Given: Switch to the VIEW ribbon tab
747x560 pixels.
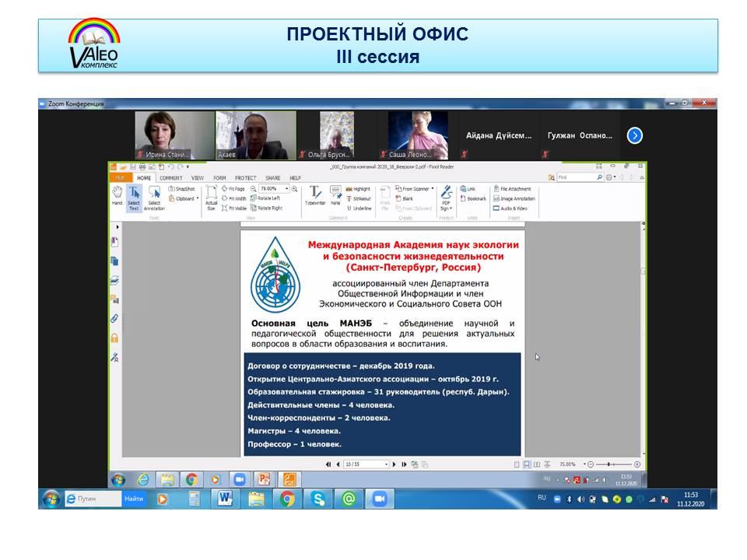Looking at the screenshot, I should coord(197,178).
